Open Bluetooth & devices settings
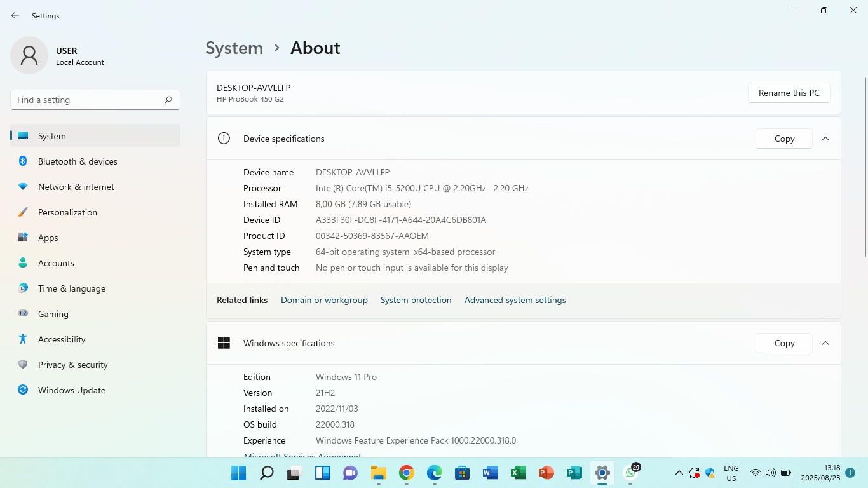 click(x=78, y=161)
